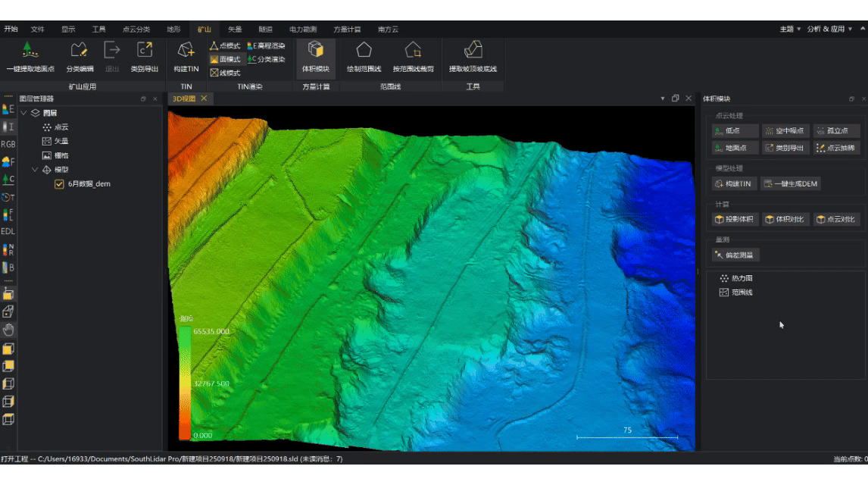
Task: Toggle the EDL rendering option
Action: (x=8, y=231)
